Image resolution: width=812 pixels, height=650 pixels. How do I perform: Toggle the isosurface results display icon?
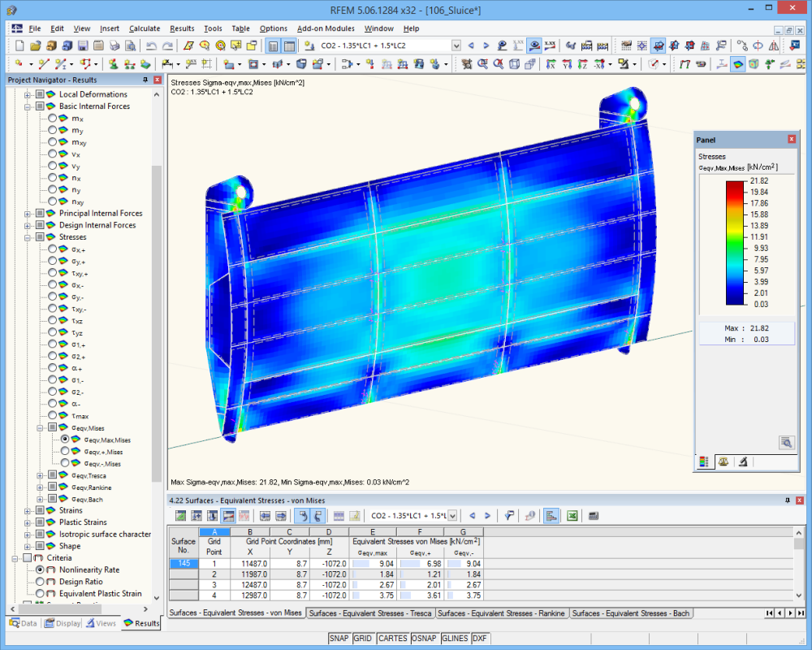coord(738,63)
